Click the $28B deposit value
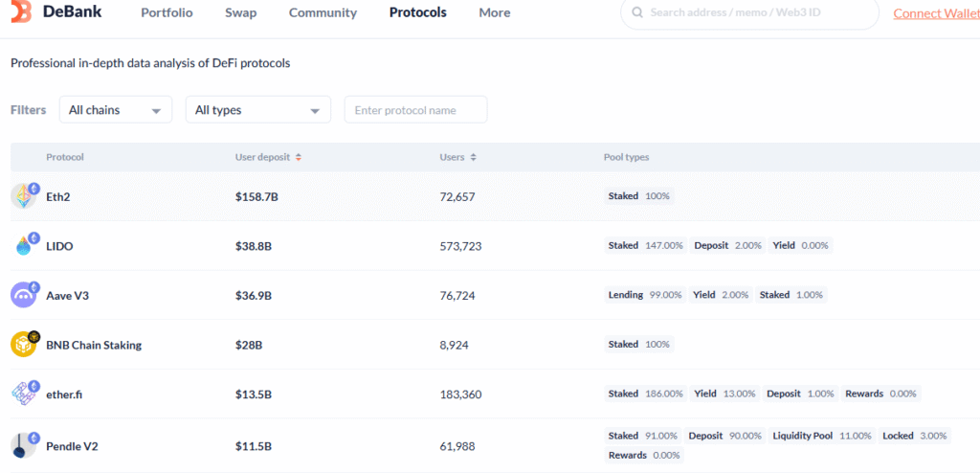The width and height of the screenshot is (980, 473). tap(248, 345)
